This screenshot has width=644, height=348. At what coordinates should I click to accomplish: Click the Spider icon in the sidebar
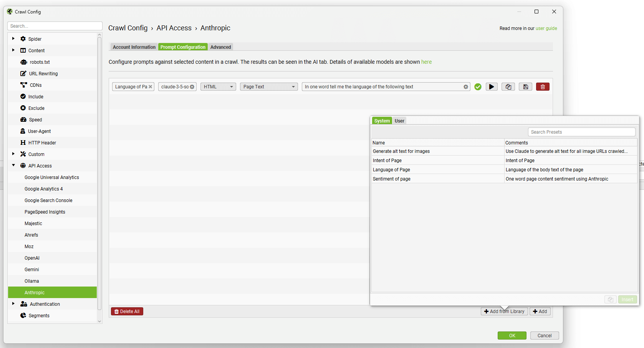click(x=23, y=39)
